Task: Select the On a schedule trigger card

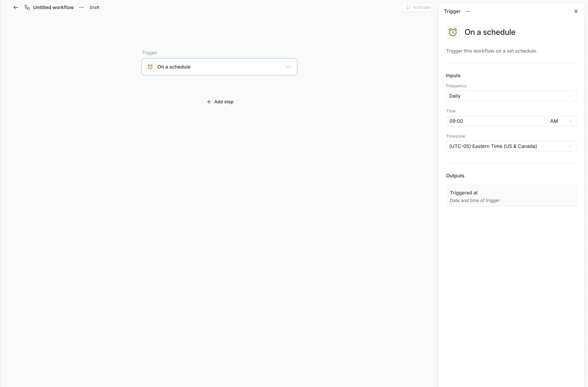Action: click(x=219, y=67)
